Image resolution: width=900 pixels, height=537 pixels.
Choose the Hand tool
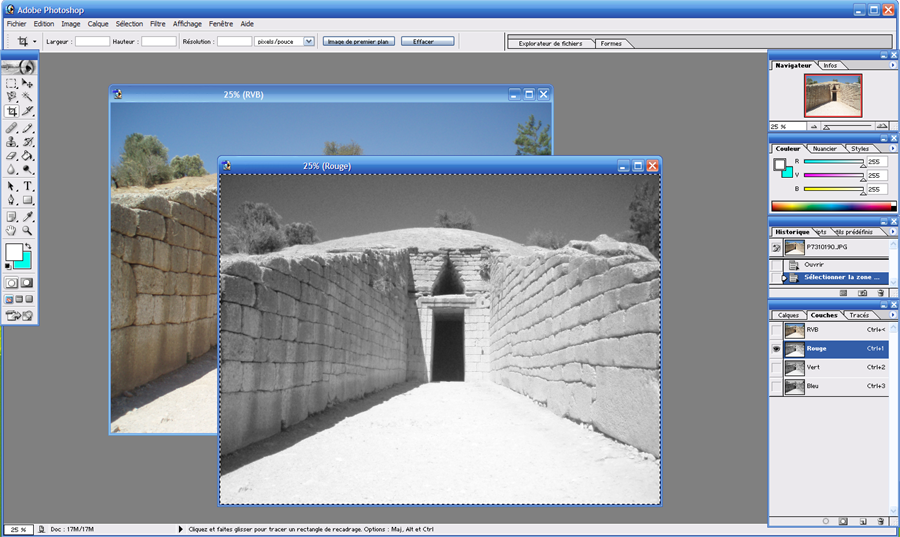[12, 230]
